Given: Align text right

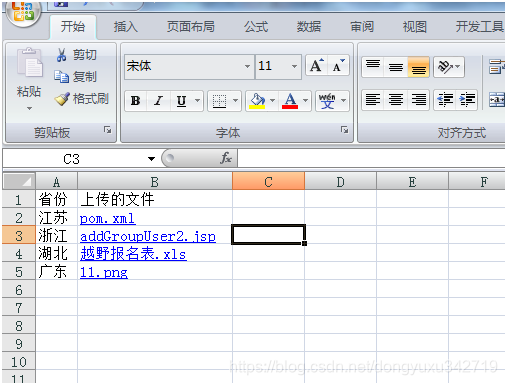Looking at the screenshot, I should [418, 99].
